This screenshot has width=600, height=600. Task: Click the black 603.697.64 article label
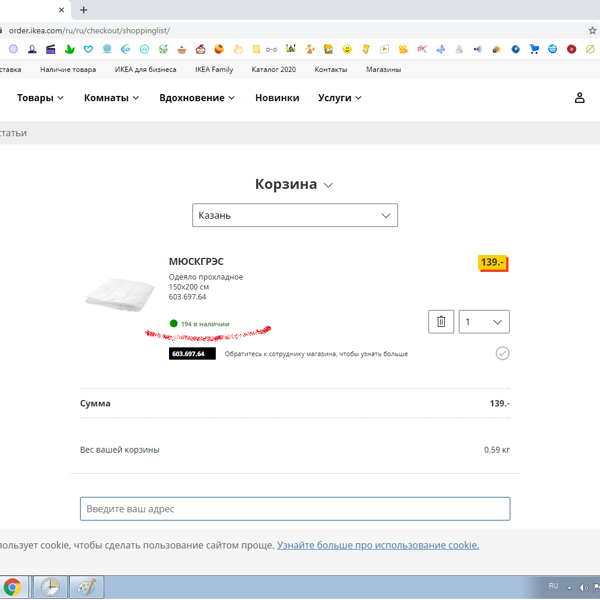point(192,354)
